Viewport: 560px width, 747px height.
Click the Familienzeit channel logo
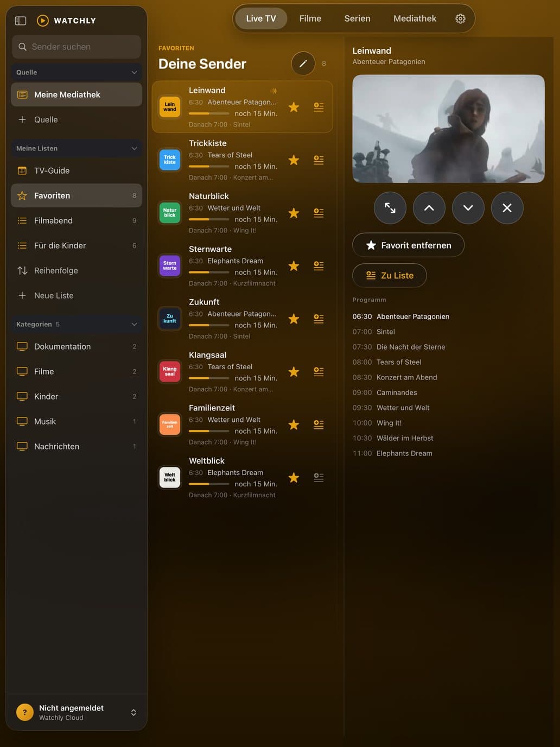(170, 425)
